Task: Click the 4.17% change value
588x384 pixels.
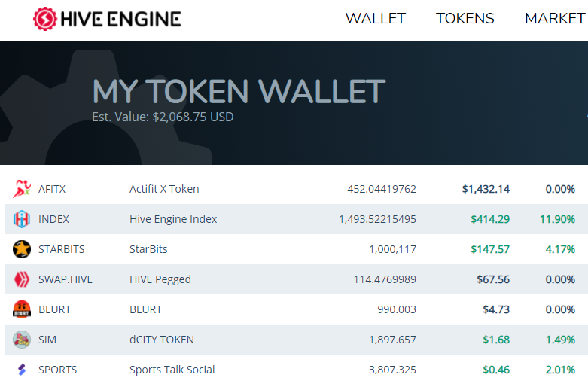Action: coord(560,249)
